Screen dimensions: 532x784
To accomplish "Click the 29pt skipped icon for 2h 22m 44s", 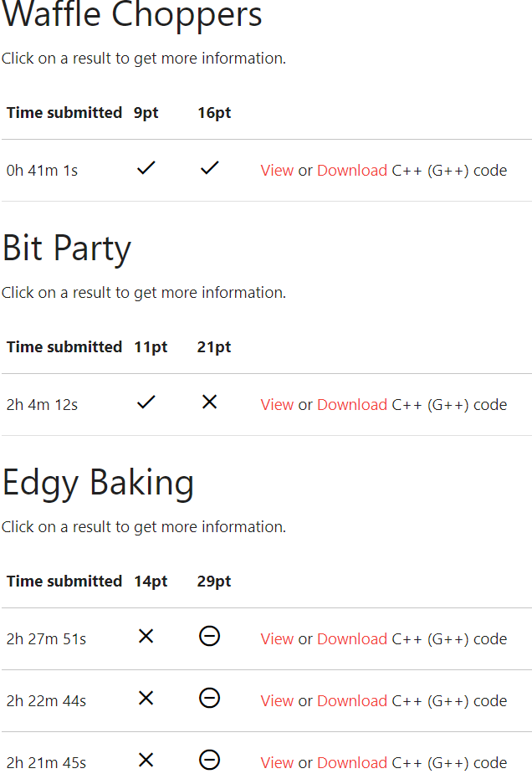I will (209, 699).
